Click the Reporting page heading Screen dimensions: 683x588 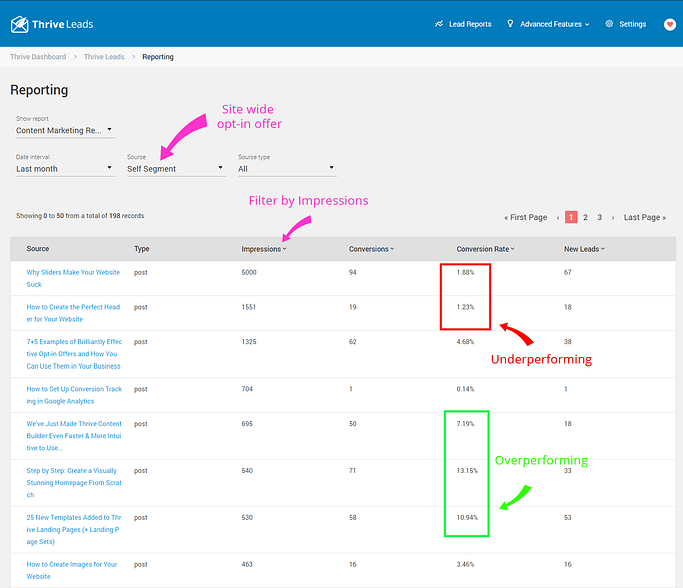pos(39,90)
